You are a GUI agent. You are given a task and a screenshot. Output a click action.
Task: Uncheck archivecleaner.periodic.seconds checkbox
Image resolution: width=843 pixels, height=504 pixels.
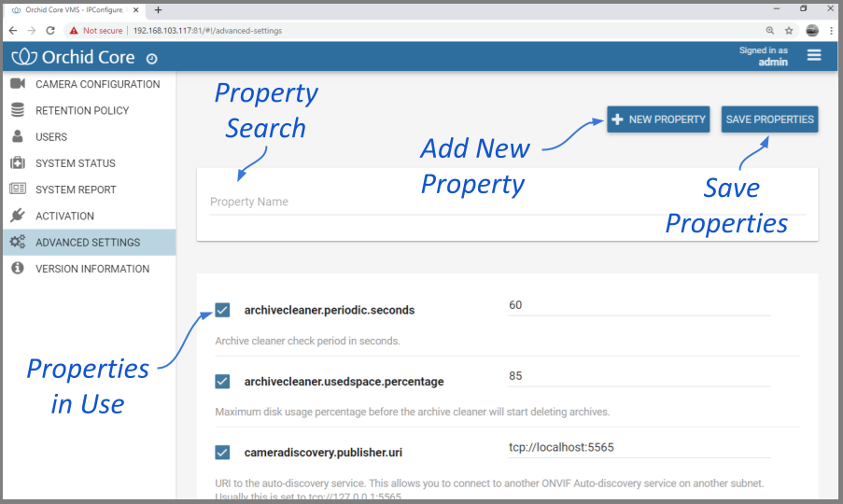[x=222, y=310]
